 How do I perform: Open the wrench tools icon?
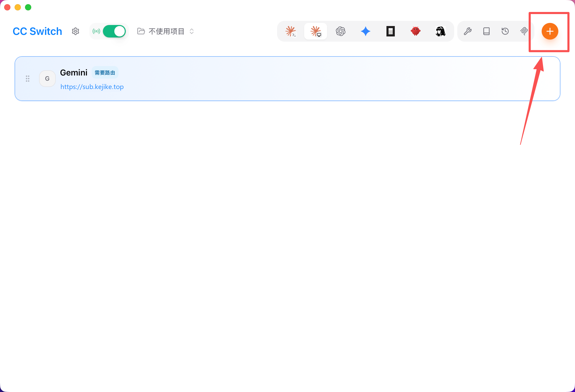468,31
